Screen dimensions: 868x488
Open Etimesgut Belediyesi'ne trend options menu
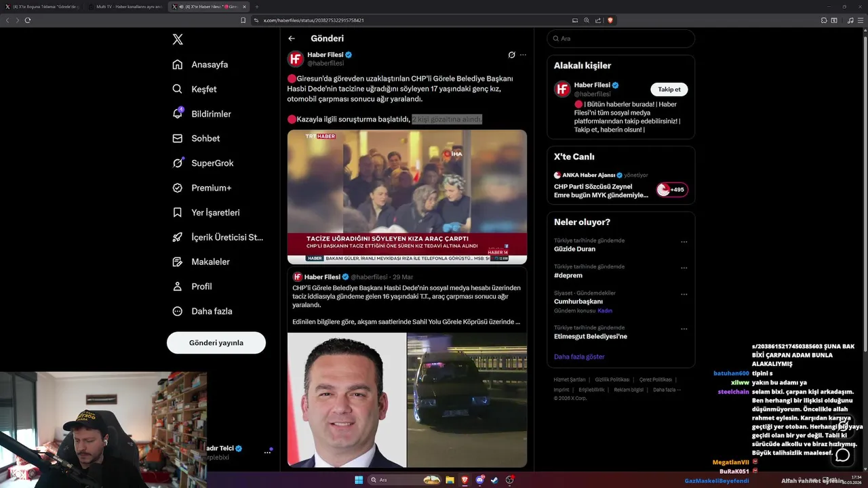point(684,329)
